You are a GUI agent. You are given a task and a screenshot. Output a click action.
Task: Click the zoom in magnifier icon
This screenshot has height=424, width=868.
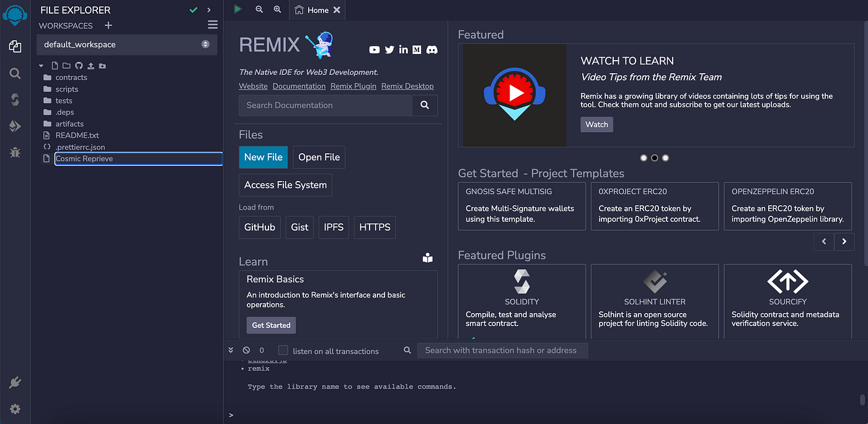[x=277, y=9]
